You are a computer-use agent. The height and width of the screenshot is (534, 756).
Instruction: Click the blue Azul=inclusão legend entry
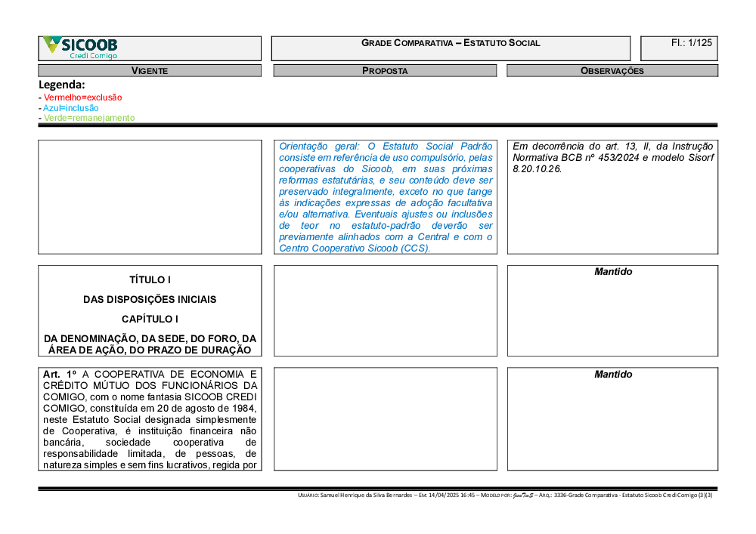70,108
